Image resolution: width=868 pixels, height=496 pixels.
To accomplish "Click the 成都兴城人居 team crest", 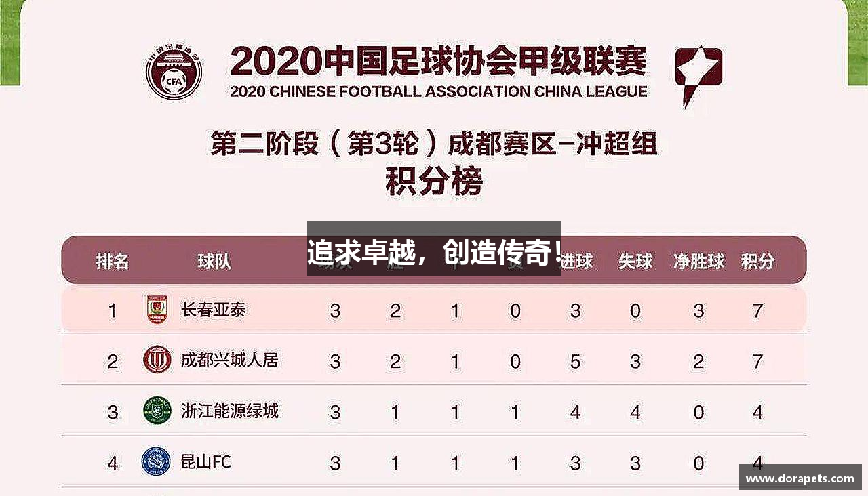I will pos(157,360).
